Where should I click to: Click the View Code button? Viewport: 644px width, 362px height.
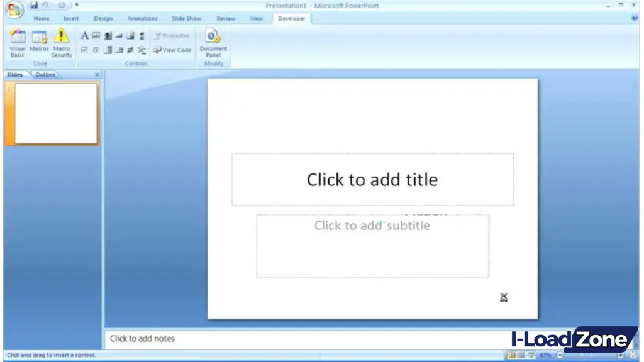click(x=172, y=50)
